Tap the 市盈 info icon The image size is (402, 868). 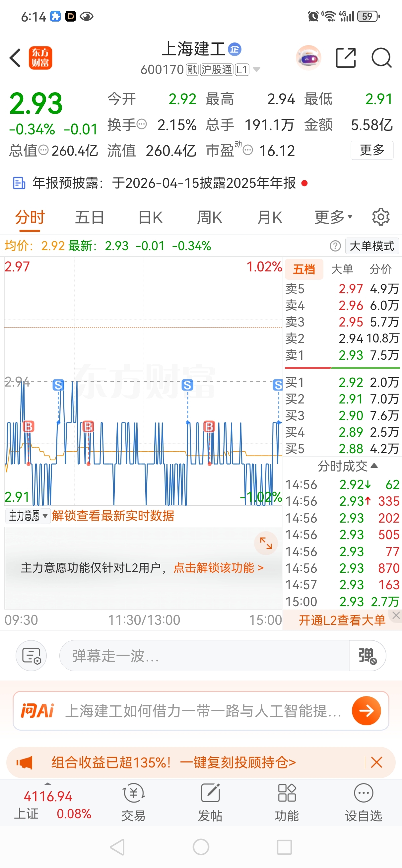point(248,150)
